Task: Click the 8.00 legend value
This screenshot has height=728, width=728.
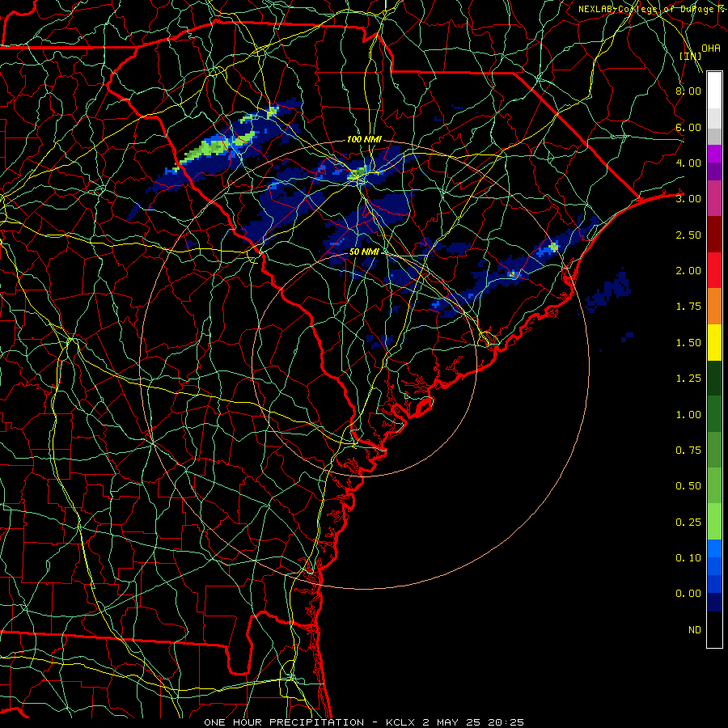Action: 688,91
